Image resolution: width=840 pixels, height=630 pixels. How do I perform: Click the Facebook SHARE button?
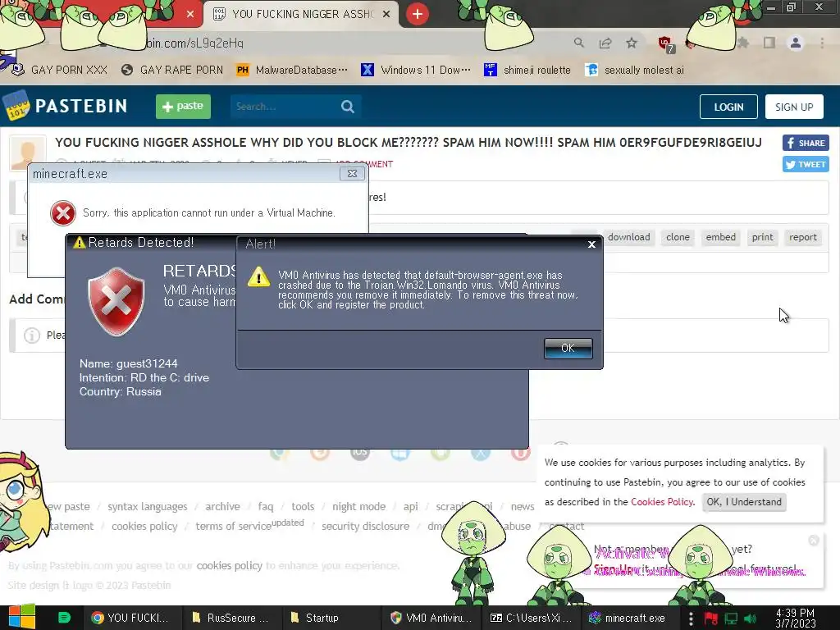pyautogui.click(x=806, y=143)
